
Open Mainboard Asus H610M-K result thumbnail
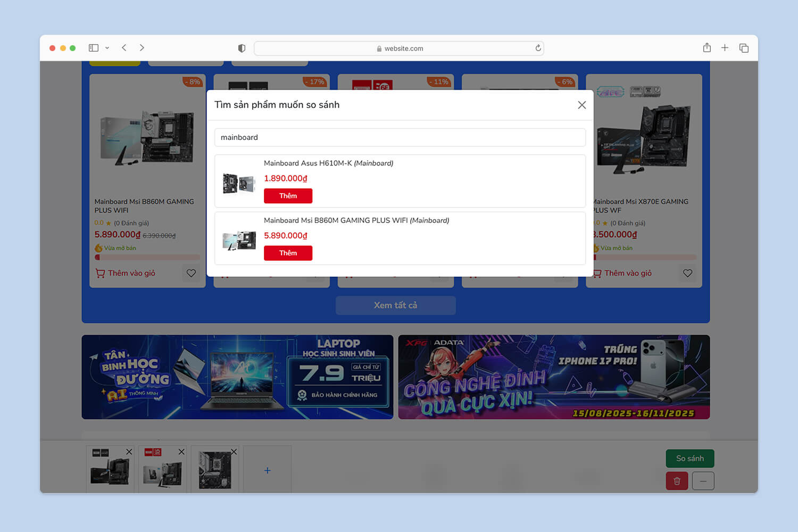pos(239,184)
